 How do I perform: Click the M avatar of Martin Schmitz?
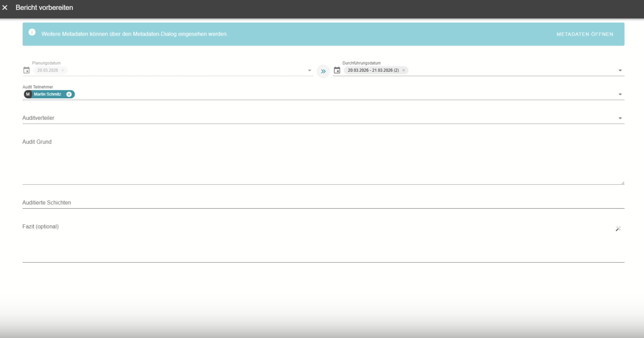[28, 94]
